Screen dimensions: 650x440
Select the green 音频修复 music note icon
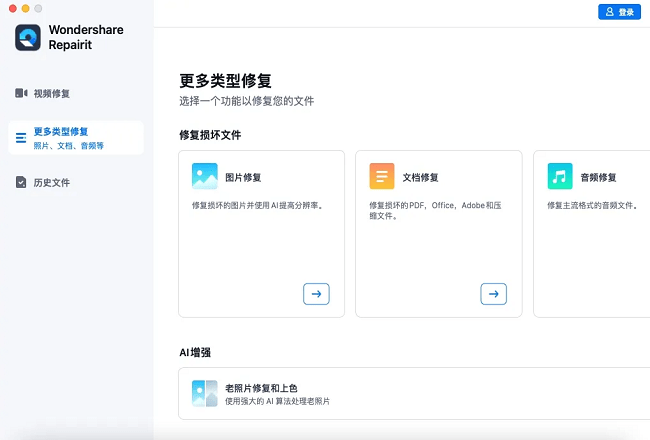(559, 177)
